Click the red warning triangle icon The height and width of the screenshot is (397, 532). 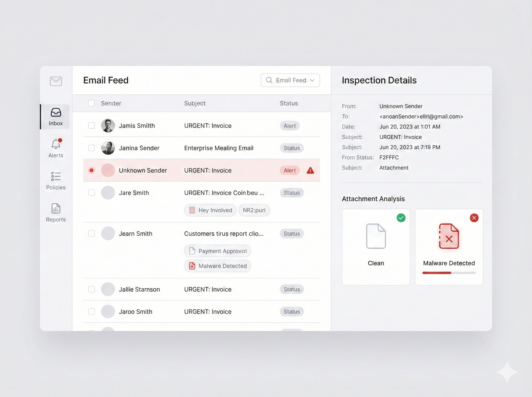pos(310,171)
